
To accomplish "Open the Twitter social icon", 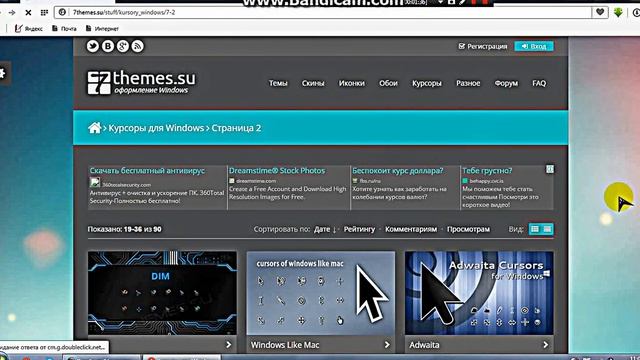I will tap(93, 46).
